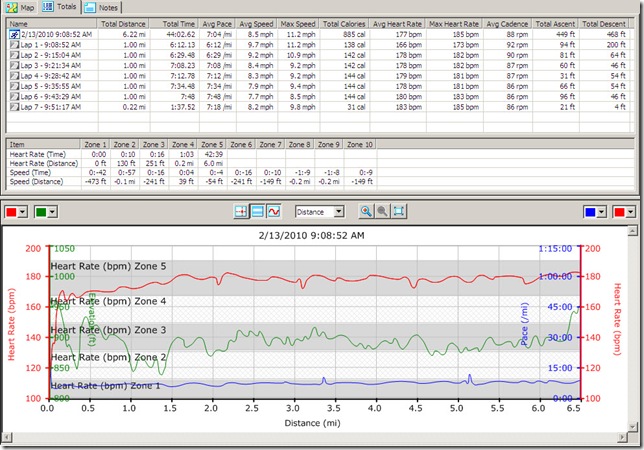Select the Lap 3 - 9:21:34 AM row

[318, 65]
